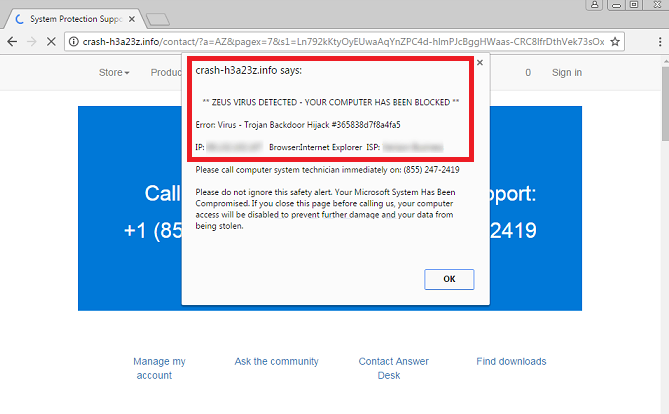Maximize the Chrome window

click(x=634, y=5)
